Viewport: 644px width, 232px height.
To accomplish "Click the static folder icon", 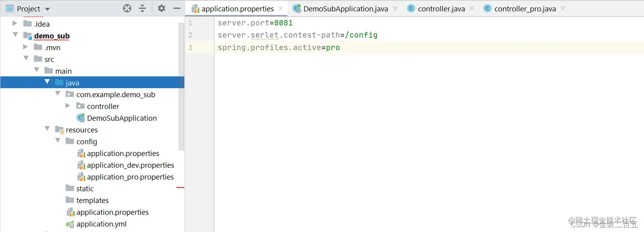I will coord(70,188).
